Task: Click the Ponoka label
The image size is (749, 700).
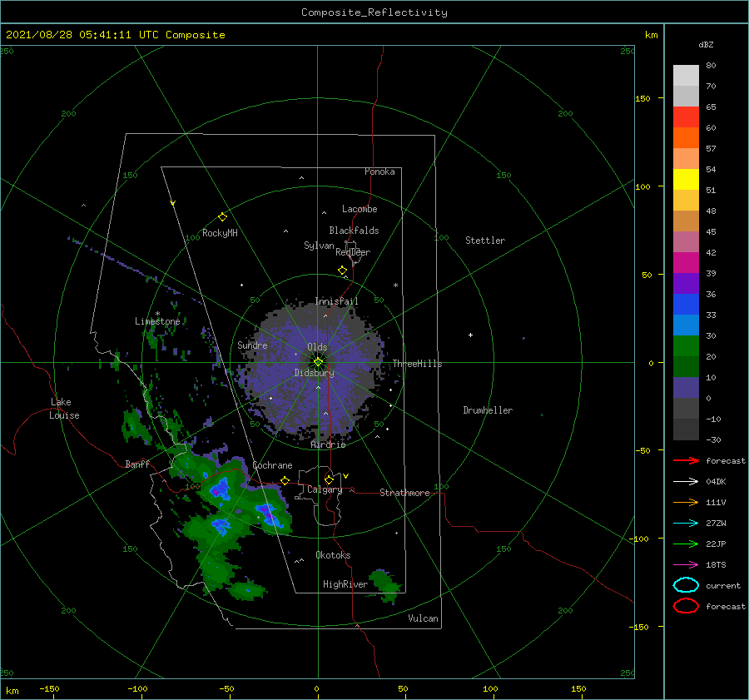Action: (x=379, y=171)
